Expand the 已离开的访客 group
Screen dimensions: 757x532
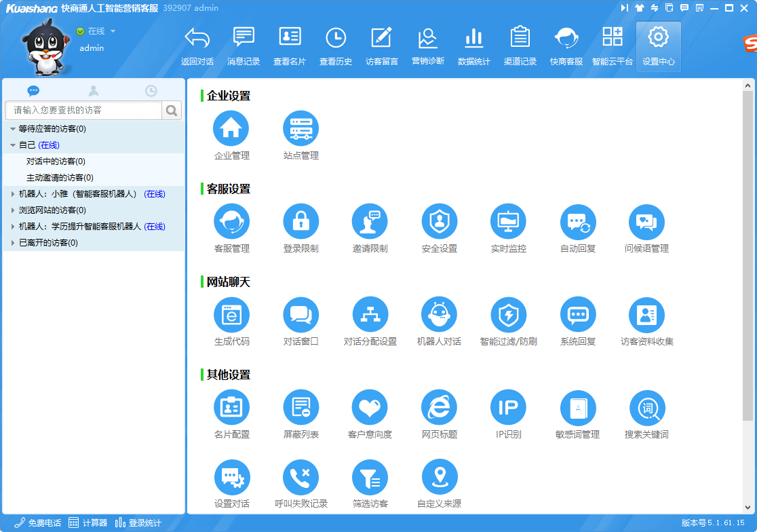[13, 243]
